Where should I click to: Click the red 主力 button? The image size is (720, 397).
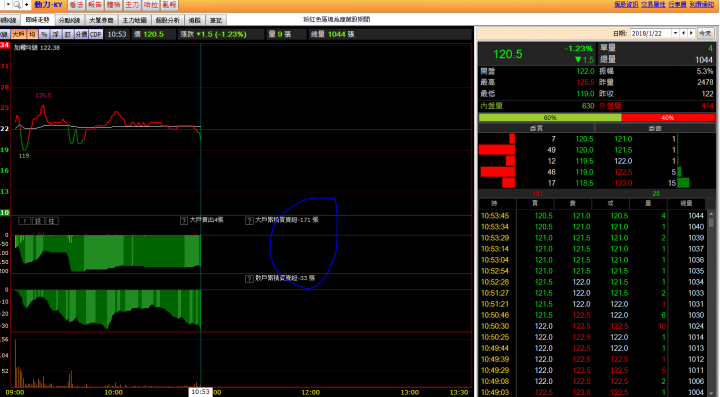click(x=132, y=5)
